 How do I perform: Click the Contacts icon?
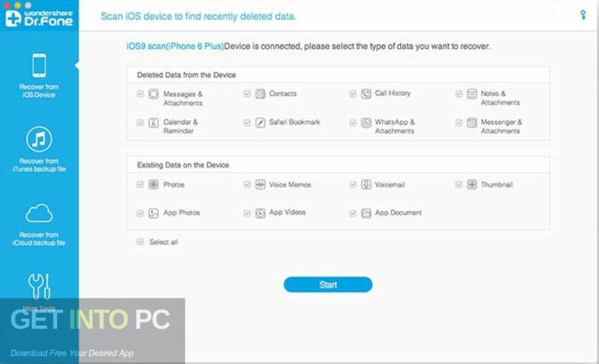coord(260,94)
